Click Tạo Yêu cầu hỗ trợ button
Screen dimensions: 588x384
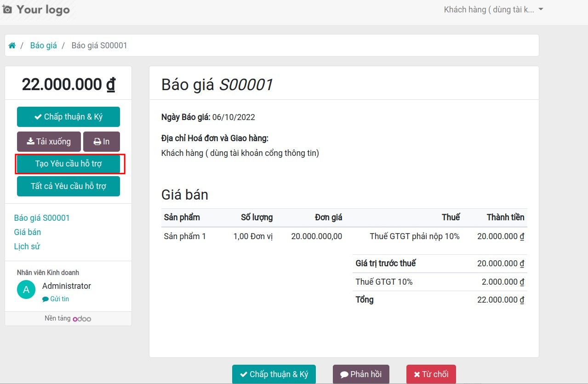coord(69,164)
